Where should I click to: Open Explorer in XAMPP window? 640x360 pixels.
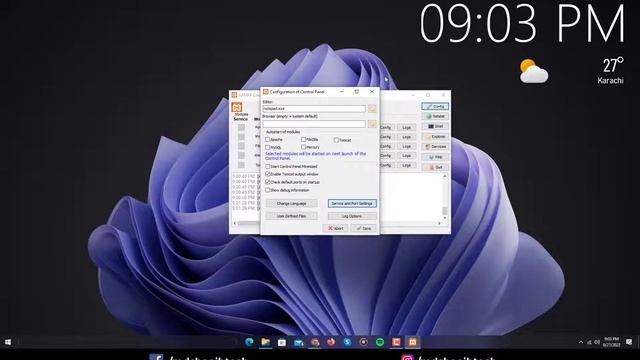click(435, 137)
